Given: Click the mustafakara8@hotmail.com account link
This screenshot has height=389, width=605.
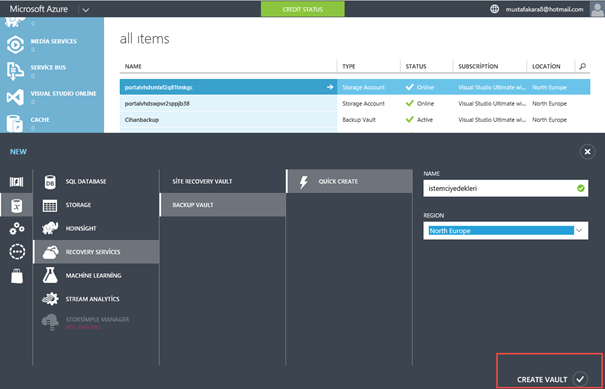Looking at the screenshot, I should click(544, 9).
